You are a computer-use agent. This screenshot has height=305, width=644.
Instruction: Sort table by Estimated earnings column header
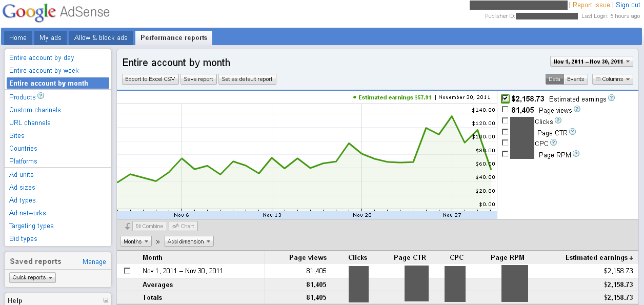pos(599,258)
